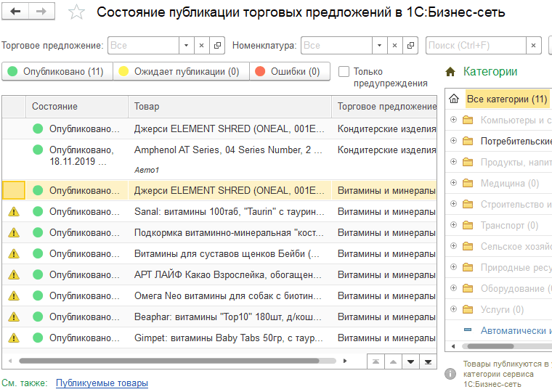Select the Все категории (11) tree item
The width and height of the screenshot is (552, 392).
click(506, 99)
